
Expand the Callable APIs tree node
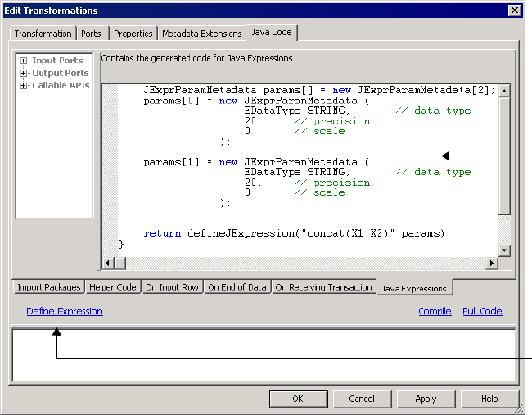[24, 85]
